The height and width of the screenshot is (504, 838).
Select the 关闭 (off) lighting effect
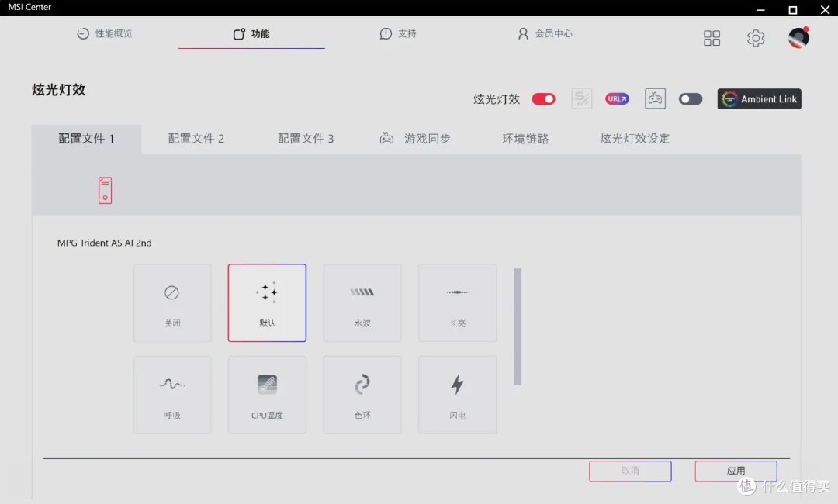[x=172, y=302]
